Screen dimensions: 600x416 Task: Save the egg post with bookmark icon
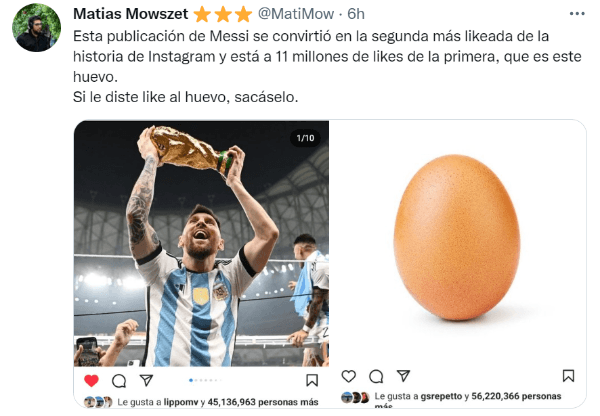[x=568, y=376]
